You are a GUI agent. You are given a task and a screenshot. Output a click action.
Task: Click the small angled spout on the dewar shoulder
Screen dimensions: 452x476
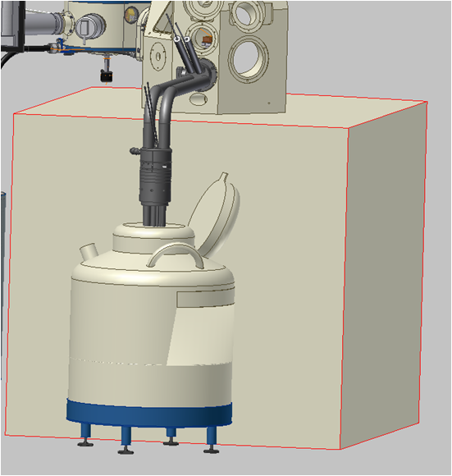[x=89, y=251]
